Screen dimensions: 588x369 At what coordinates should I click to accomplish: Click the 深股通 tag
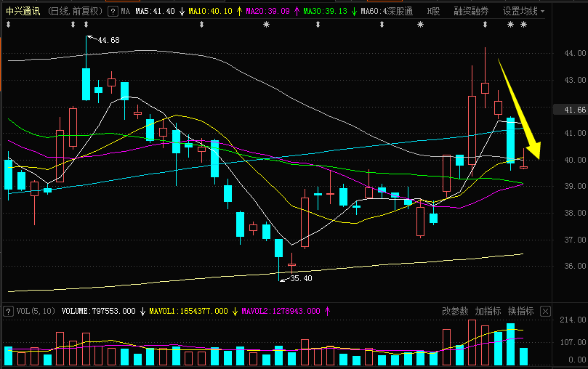pos(400,11)
